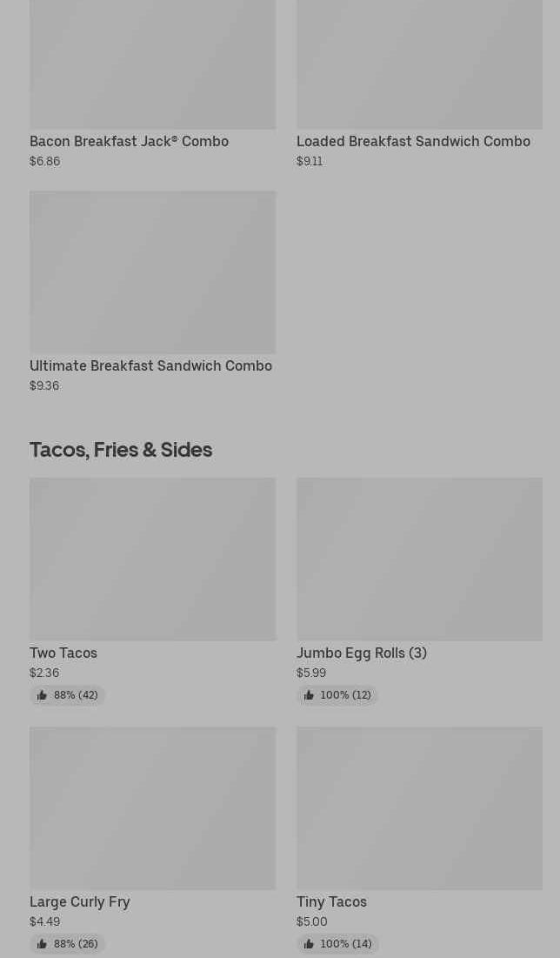This screenshot has height=958, width=560.
Task: Click the Tiny Tacos photo
Action: (x=419, y=807)
